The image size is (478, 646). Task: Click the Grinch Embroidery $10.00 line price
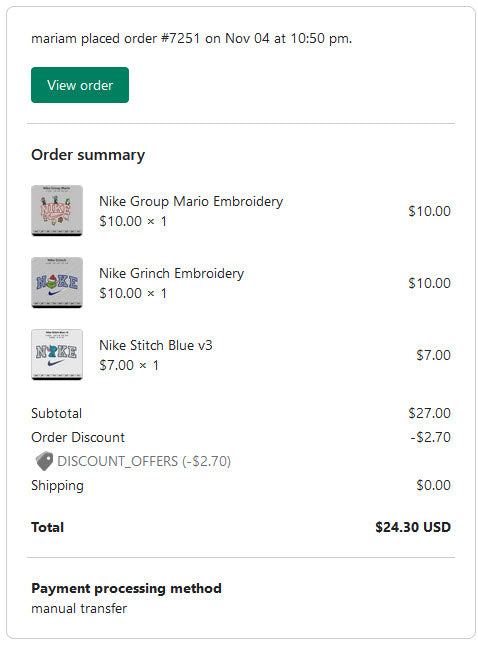[x=429, y=283]
